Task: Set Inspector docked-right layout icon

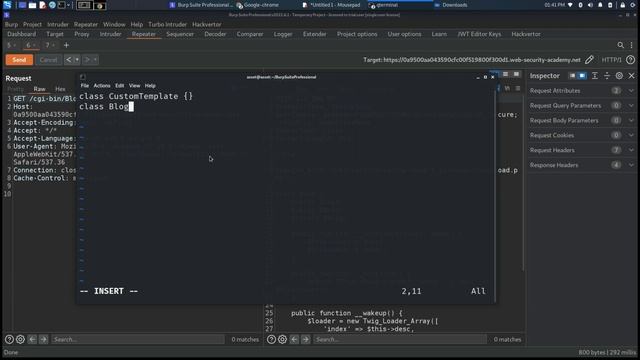Action: point(582,76)
